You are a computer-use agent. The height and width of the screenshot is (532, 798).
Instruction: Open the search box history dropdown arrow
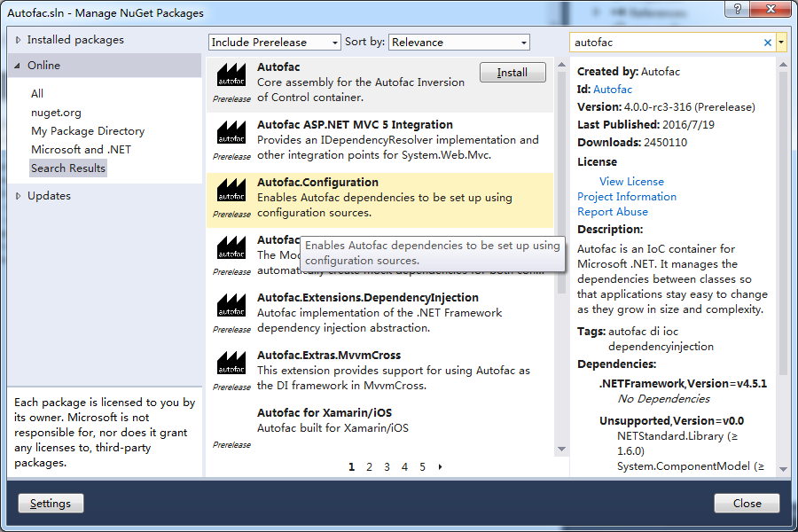(781, 43)
